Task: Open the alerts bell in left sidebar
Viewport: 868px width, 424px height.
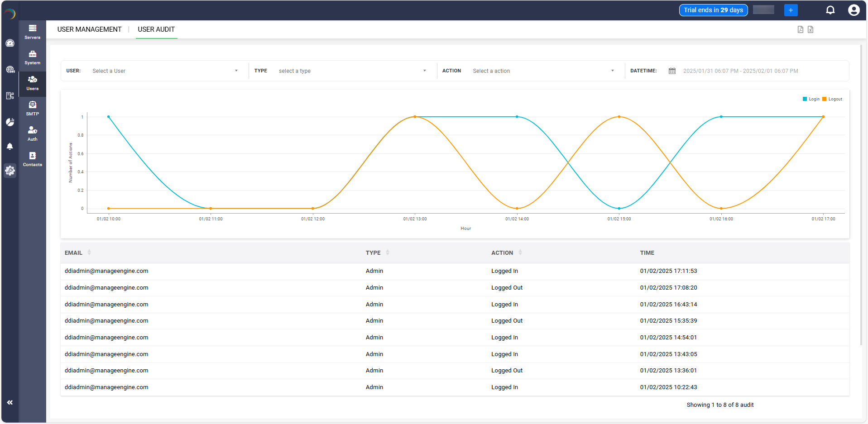Action: click(10, 146)
